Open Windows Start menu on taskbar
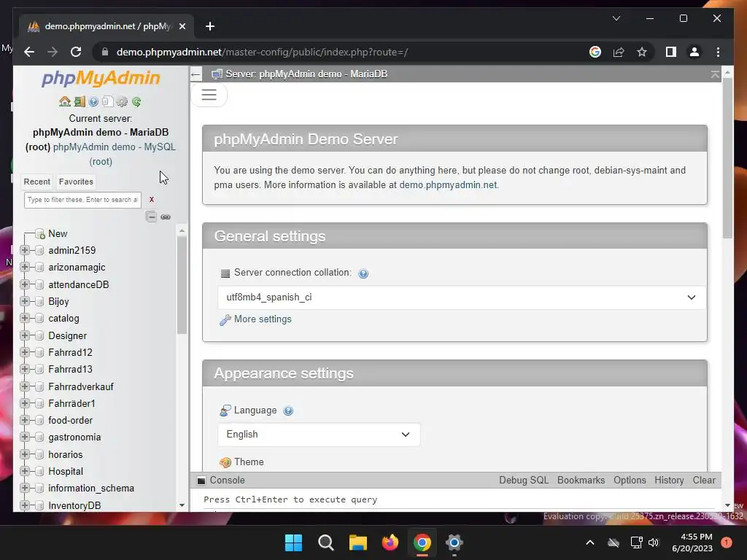Viewport: 747px width, 560px height. [293, 542]
